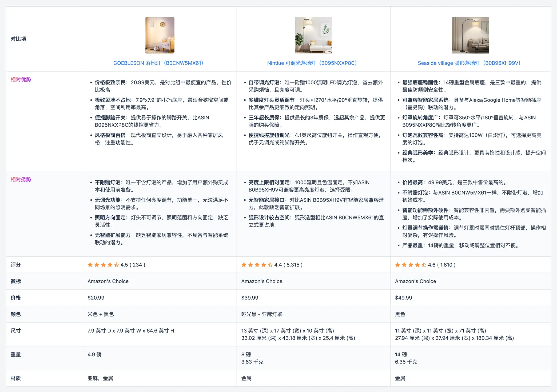Select the 材质 row label
The image size is (557, 392).
16,378
